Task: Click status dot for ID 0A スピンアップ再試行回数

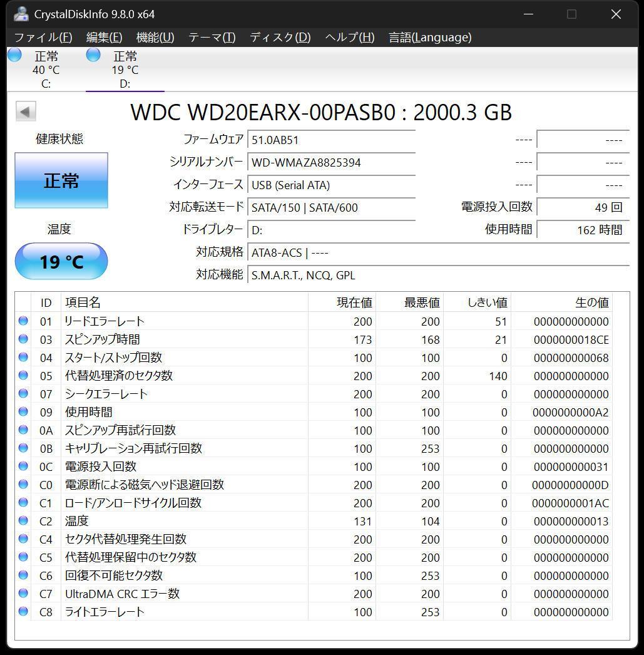Action: (x=23, y=430)
